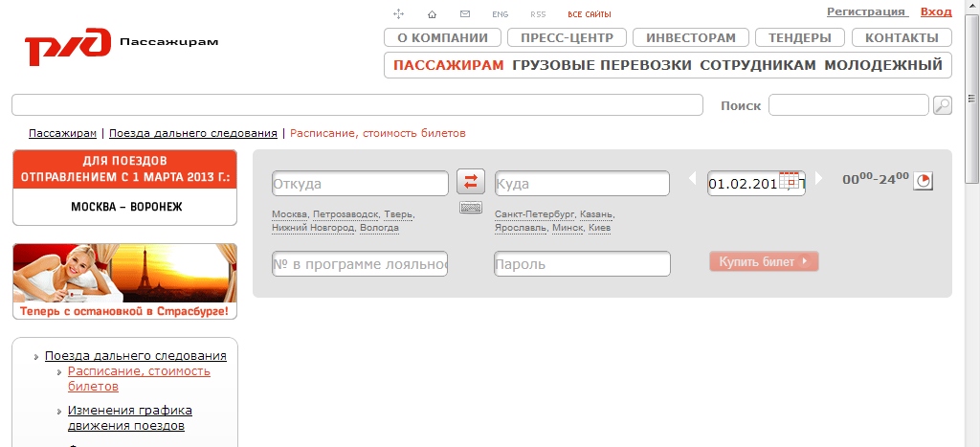Advance to next date with right arrow
This screenshot has height=447, width=980.
[x=818, y=179]
